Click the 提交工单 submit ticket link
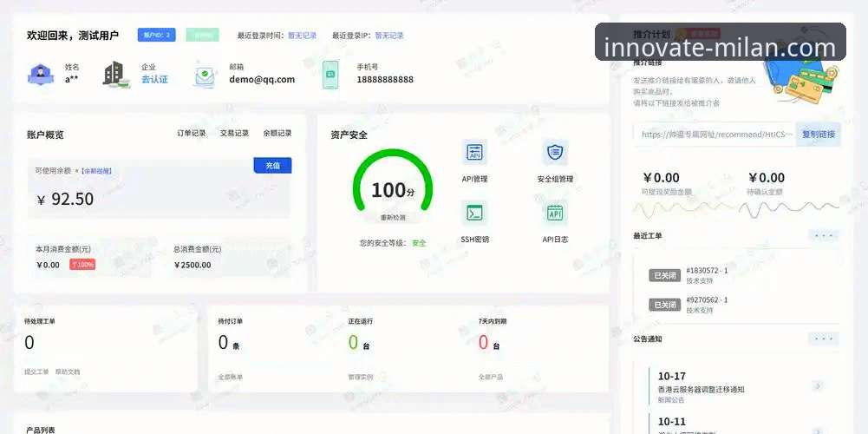The width and height of the screenshot is (868, 434). click(x=36, y=372)
